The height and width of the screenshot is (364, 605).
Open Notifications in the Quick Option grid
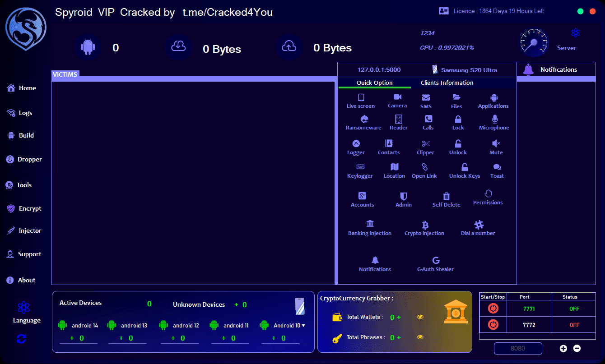point(375,264)
